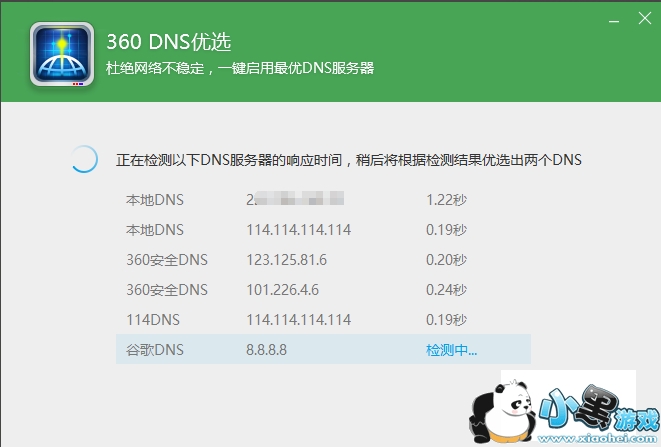The height and width of the screenshot is (447, 661).
Task: Click the 114DNS row's 114.114.114.114 address
Action: pos(298,320)
